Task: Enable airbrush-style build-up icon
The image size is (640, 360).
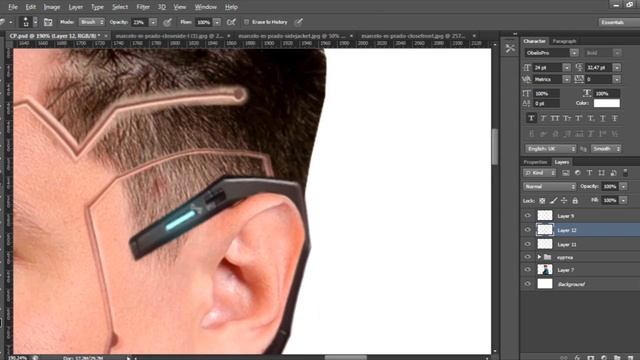Action: tap(231, 22)
